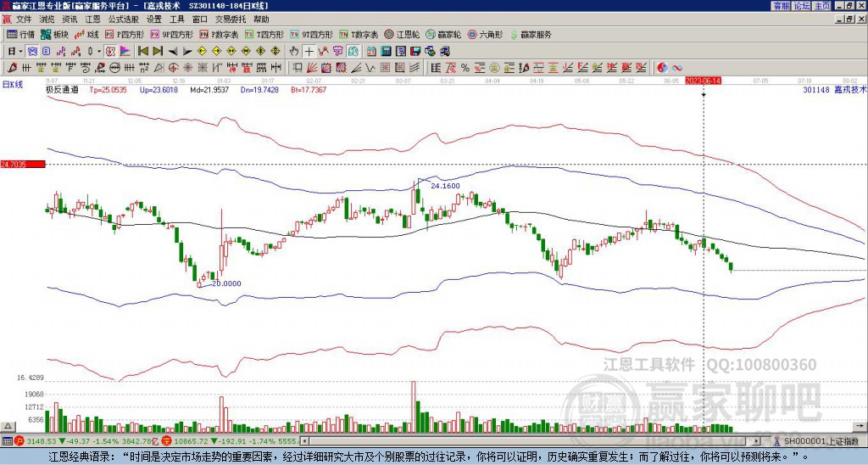Jump to the last bar (green right-bar arrow)
Screen dimensions: 868x465
click(x=158, y=52)
